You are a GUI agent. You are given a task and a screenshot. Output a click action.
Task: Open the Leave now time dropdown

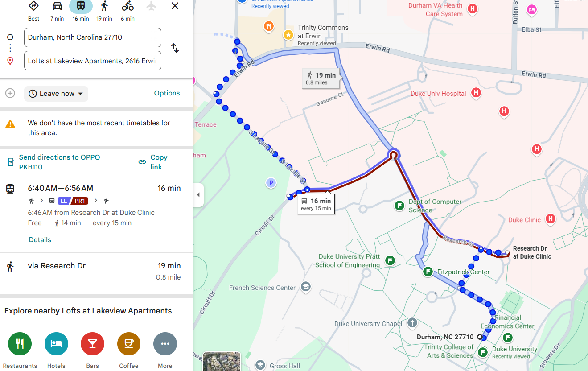click(x=56, y=94)
